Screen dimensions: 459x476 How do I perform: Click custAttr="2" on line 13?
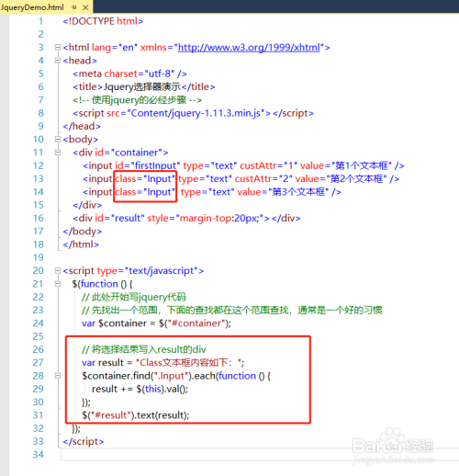(x=263, y=179)
